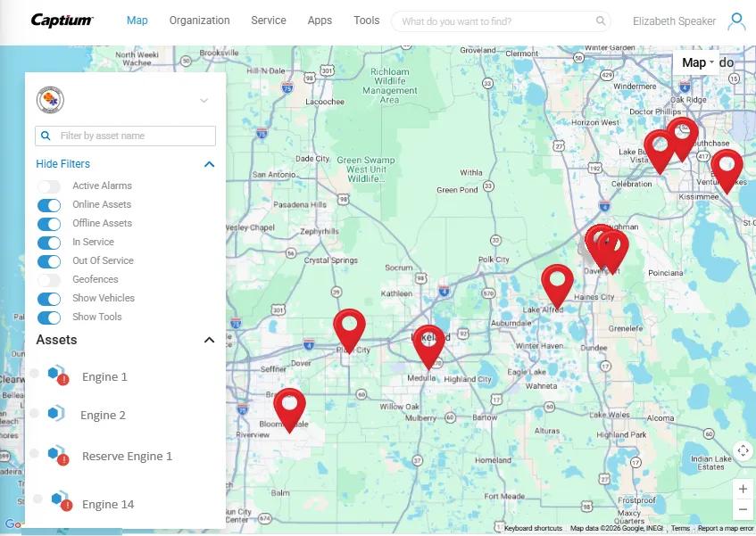Click the Hide Filters link
Image resolution: width=756 pixels, height=536 pixels.
pyautogui.click(x=62, y=164)
